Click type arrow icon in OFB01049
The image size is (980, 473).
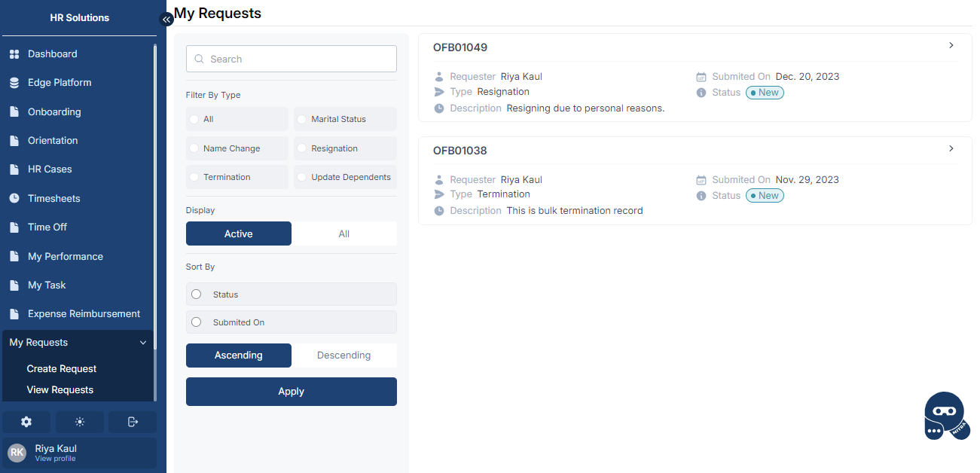[439, 92]
